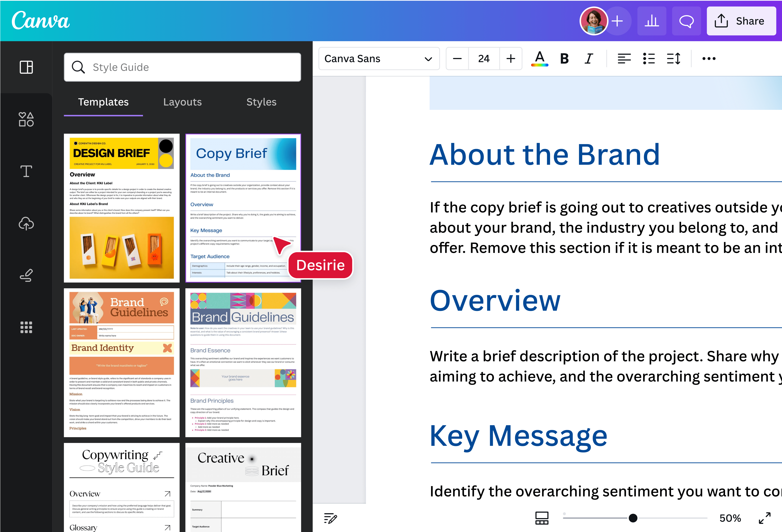Viewport: 782px width, 532px height.
Task: Click the Style Guide search field
Action: click(182, 67)
